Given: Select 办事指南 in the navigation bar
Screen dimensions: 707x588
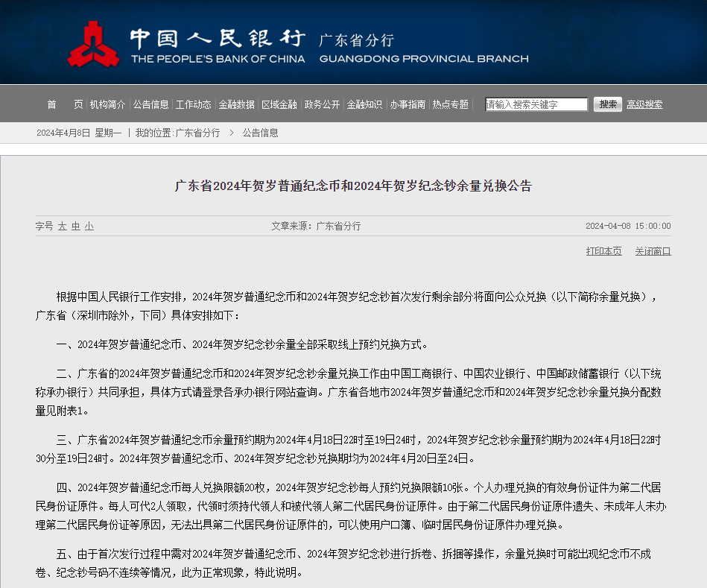Looking at the screenshot, I should click(408, 104).
